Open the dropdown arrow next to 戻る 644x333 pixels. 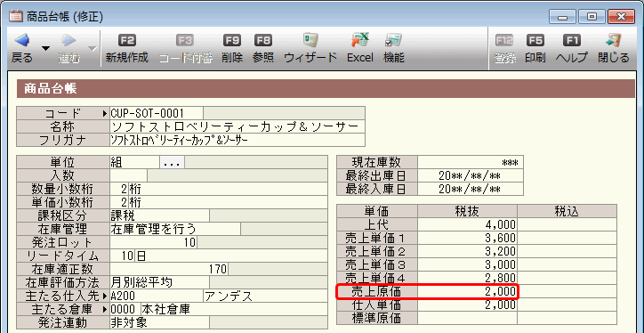pos(45,48)
